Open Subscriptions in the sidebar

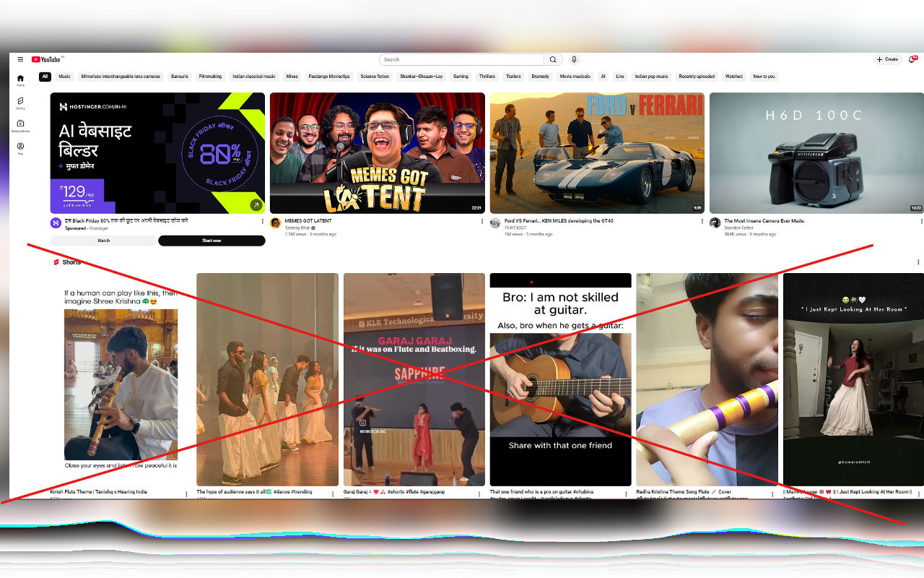click(x=20, y=126)
